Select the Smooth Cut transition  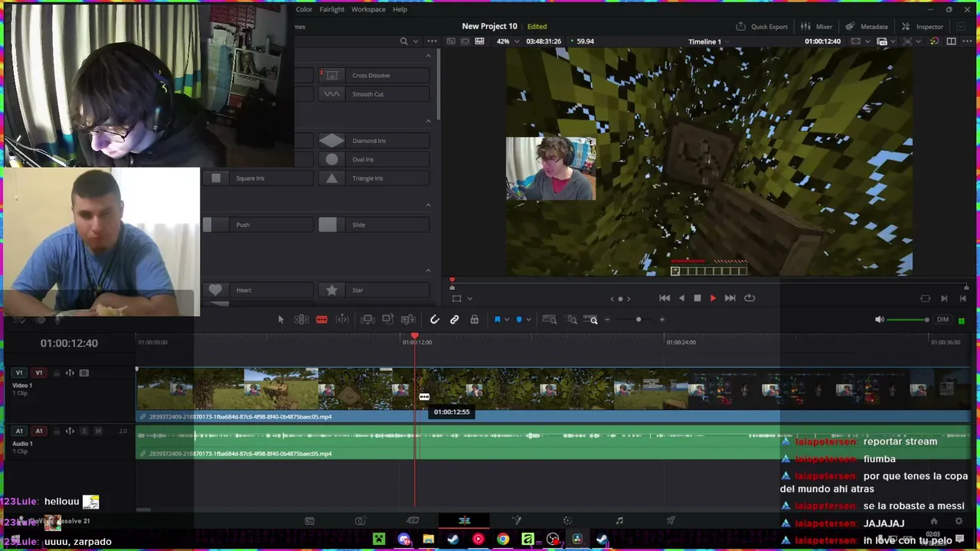[374, 94]
